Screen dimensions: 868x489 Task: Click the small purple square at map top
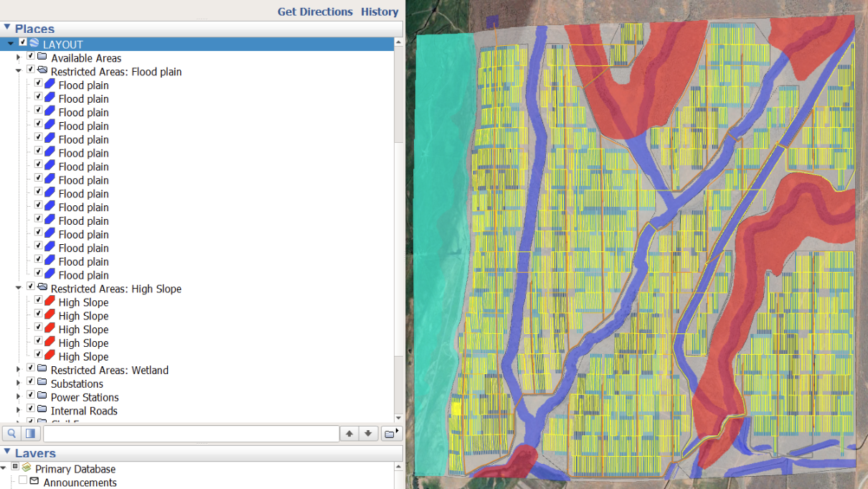492,22
